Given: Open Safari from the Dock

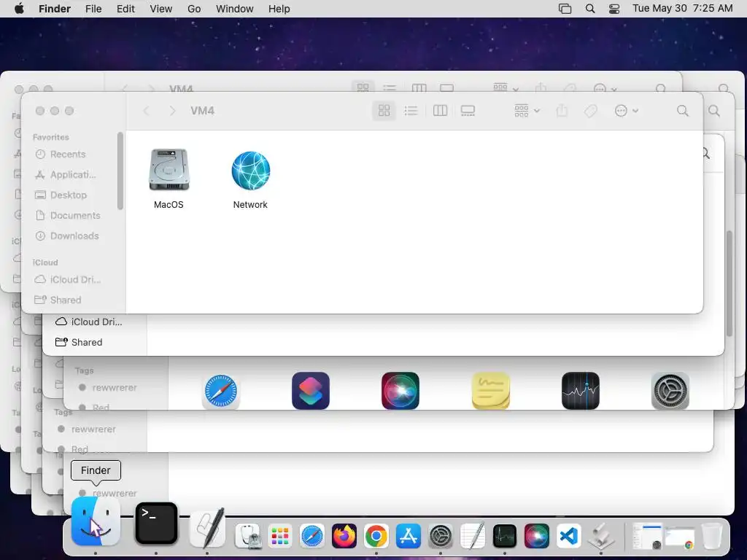Looking at the screenshot, I should tap(312, 536).
